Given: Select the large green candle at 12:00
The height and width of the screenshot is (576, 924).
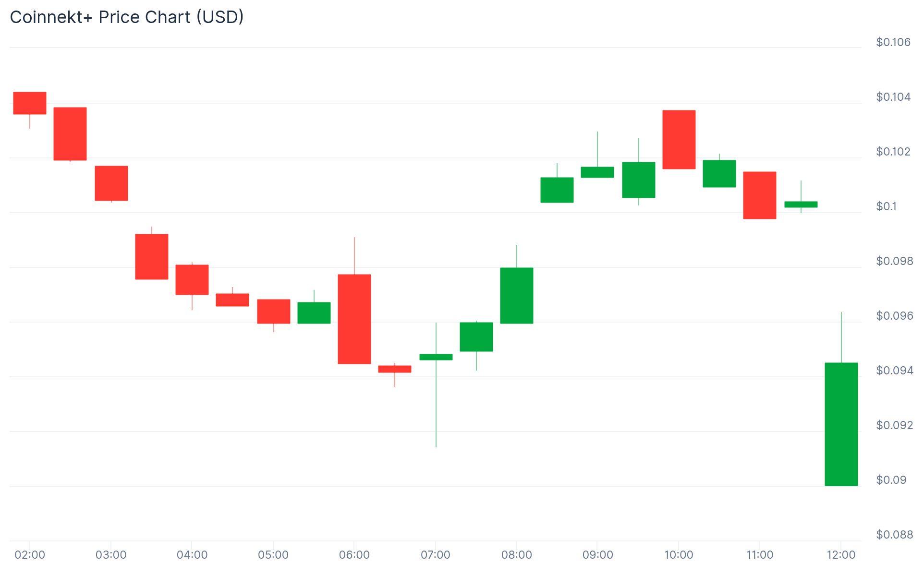Looking at the screenshot, I should (x=841, y=424).
